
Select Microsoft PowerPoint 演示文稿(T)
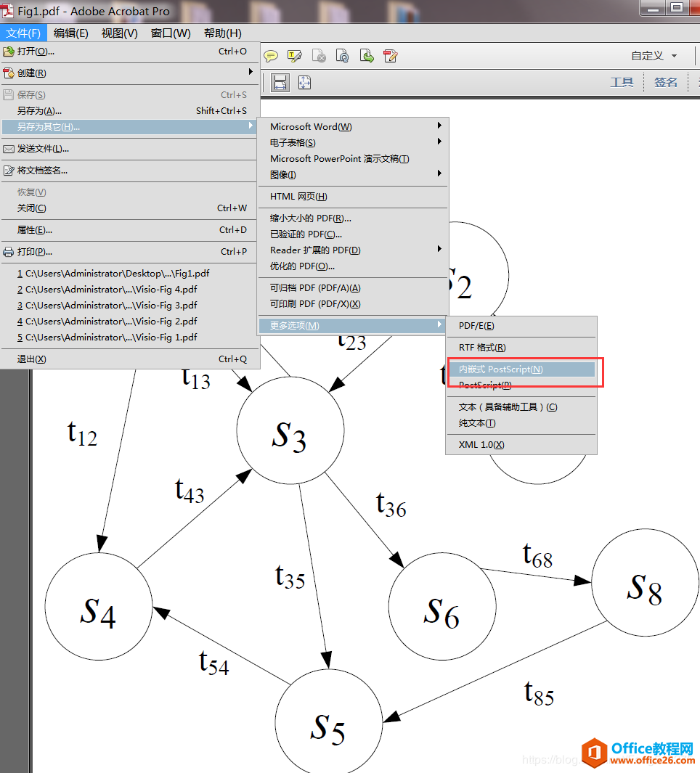pyautogui.click(x=353, y=159)
